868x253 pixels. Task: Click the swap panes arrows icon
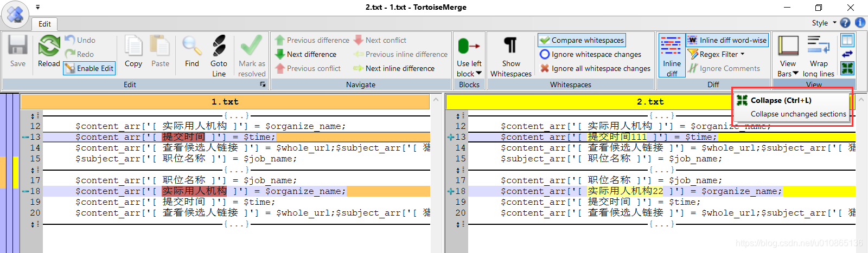[x=847, y=54]
